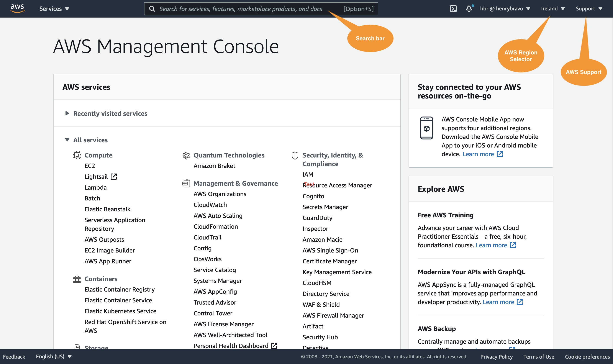Open Secrets Manager
The image size is (613, 364).
pos(325,207)
